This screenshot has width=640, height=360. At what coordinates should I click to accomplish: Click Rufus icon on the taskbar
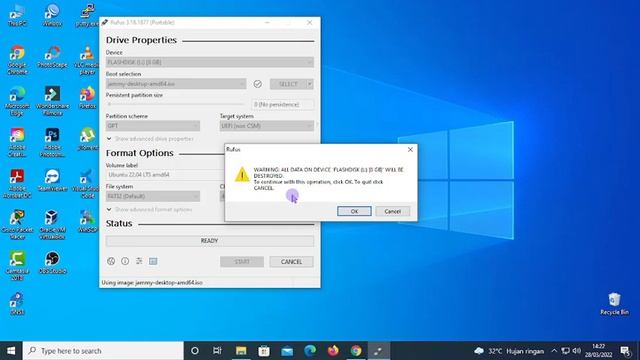coord(379,351)
